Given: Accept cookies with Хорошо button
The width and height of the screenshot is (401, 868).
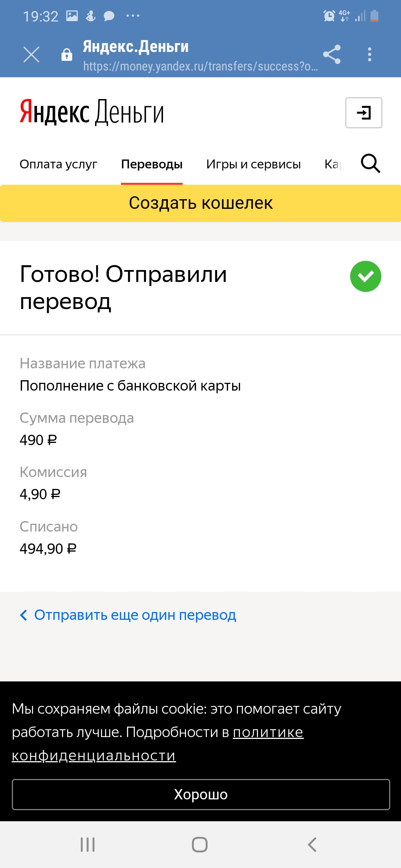Looking at the screenshot, I should [200, 795].
